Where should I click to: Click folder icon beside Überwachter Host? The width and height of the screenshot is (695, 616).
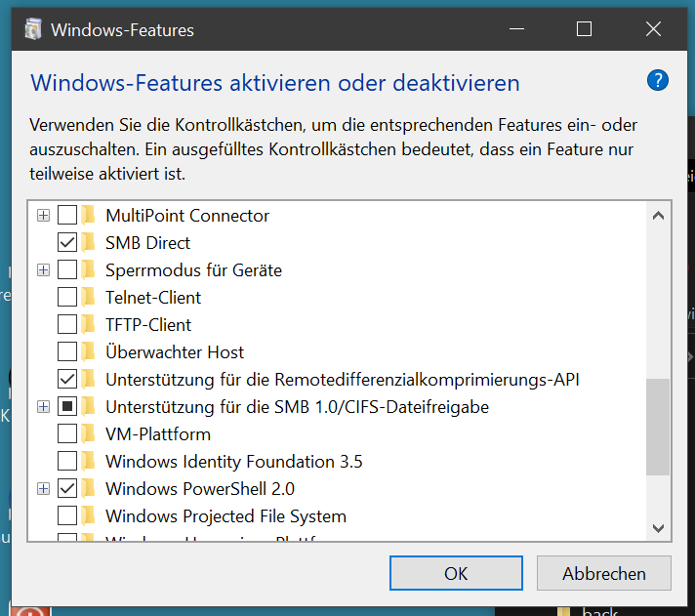pyautogui.click(x=90, y=352)
